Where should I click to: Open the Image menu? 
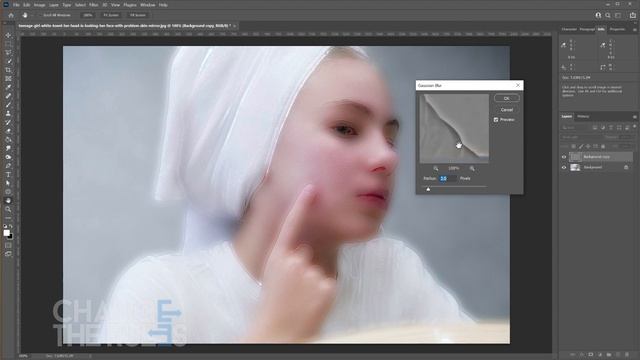(39, 5)
